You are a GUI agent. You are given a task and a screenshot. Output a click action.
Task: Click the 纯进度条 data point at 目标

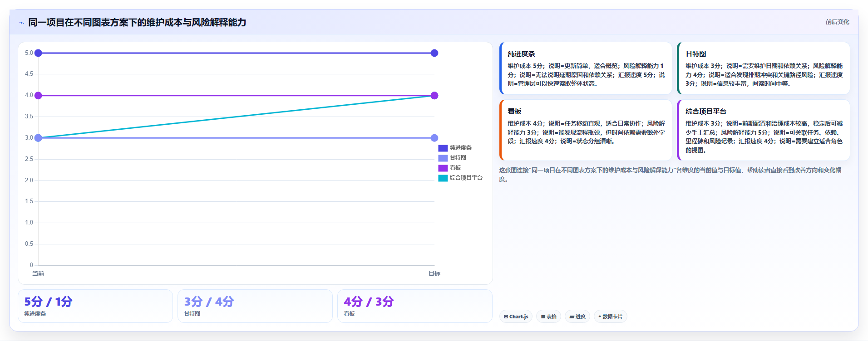(x=434, y=53)
